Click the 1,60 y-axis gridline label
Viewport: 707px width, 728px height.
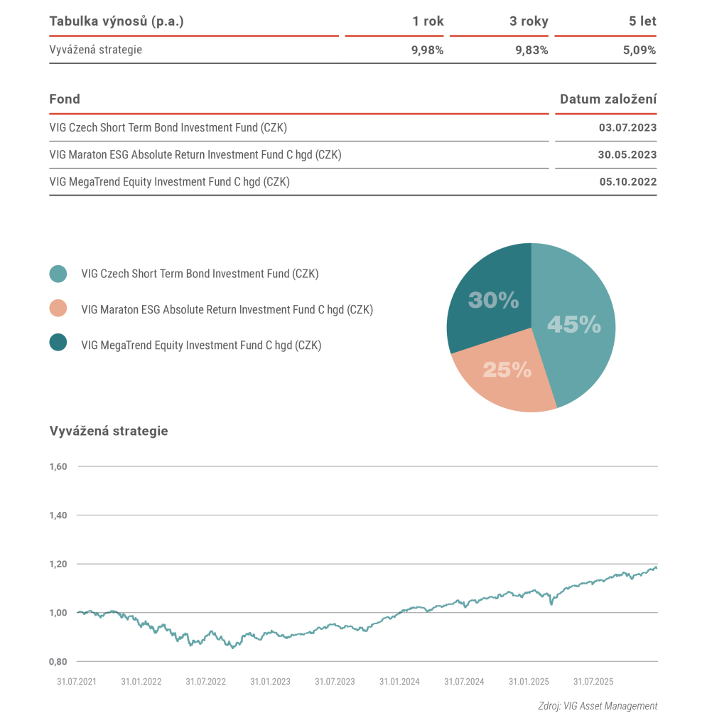click(x=58, y=467)
